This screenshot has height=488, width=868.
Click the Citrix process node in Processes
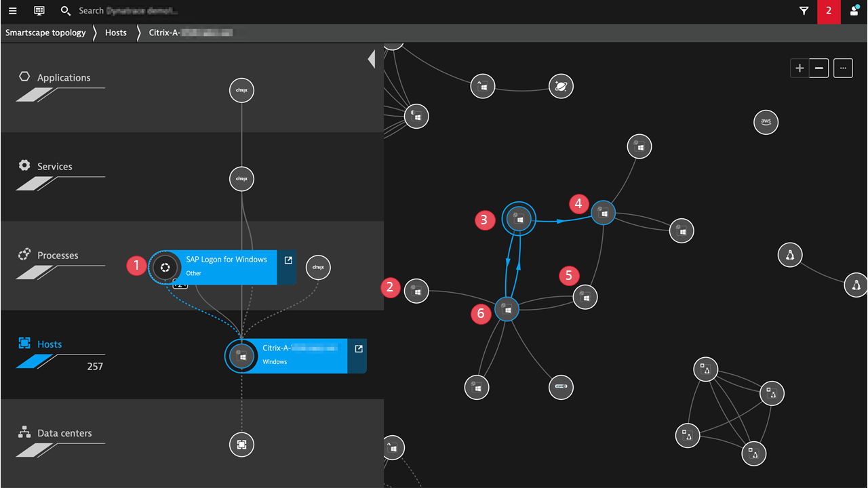pos(318,268)
